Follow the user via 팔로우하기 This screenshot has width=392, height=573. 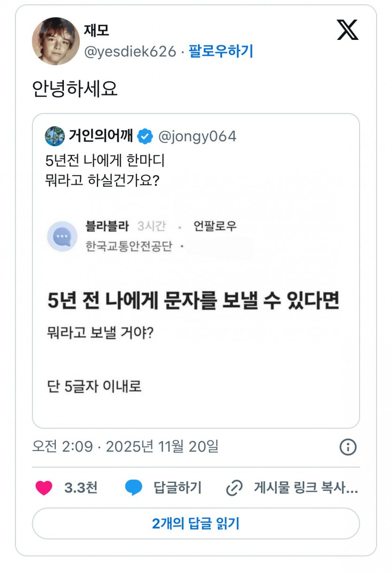pyautogui.click(x=221, y=51)
